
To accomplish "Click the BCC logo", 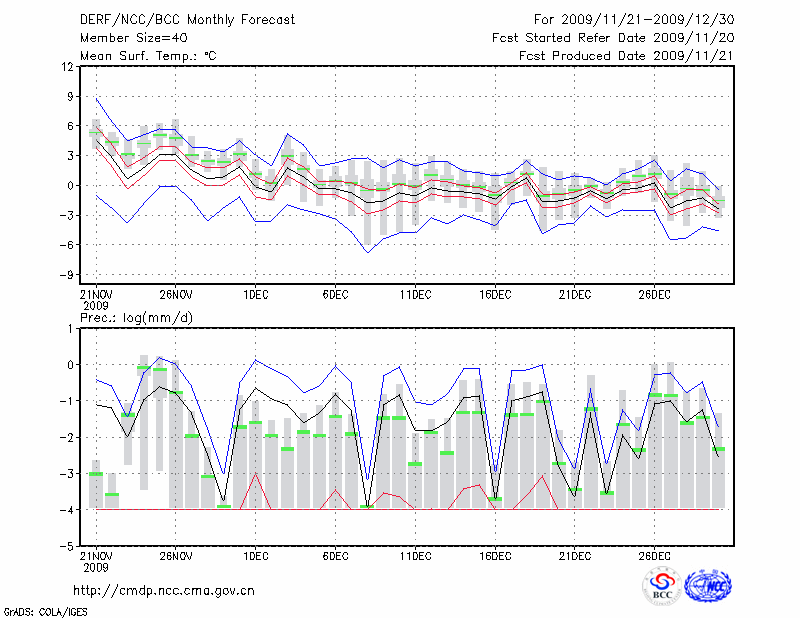I will click(662, 586).
